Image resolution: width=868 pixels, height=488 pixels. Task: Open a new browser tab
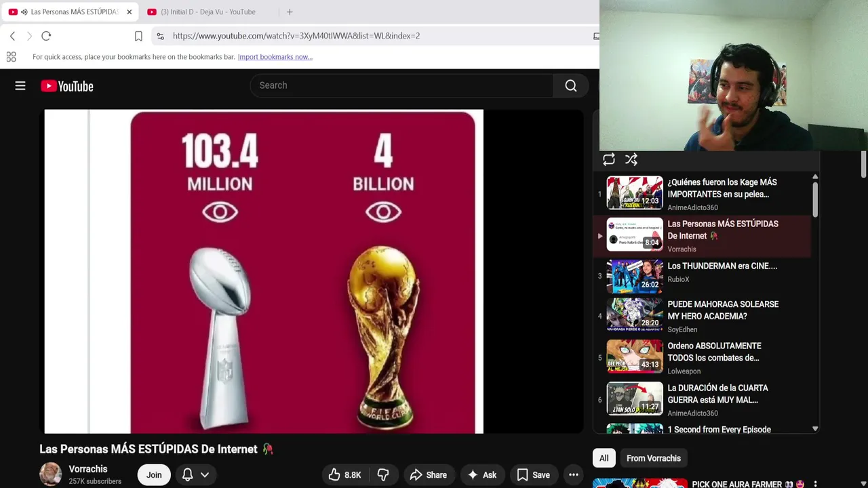tap(290, 12)
